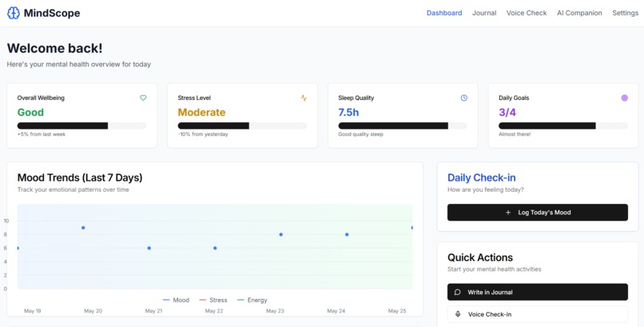Click the target icon in Daily Goals
This screenshot has width=644, height=327.
[x=624, y=98]
